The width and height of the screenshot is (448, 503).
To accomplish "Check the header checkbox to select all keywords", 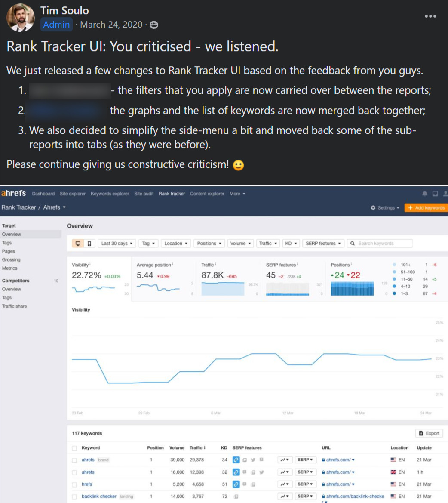I will [75, 447].
